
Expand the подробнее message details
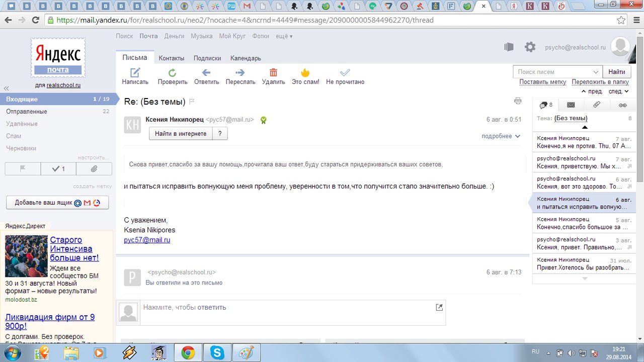[x=501, y=136]
